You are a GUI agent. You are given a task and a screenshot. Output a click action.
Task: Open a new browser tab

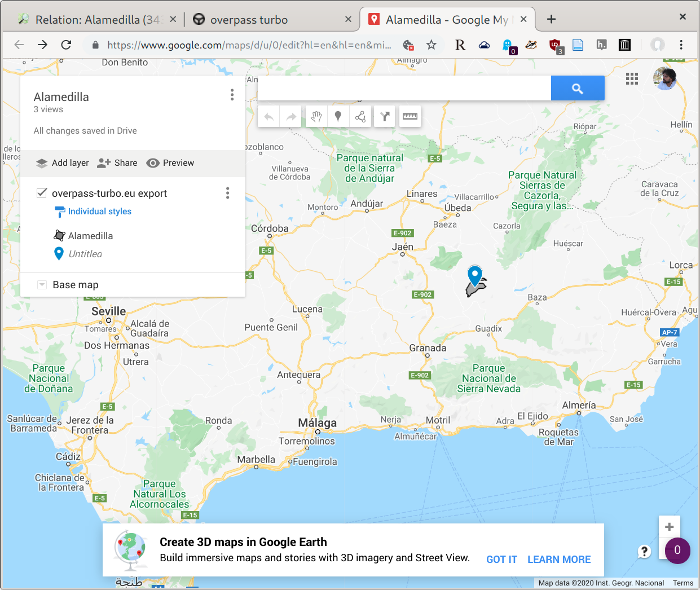click(x=551, y=19)
